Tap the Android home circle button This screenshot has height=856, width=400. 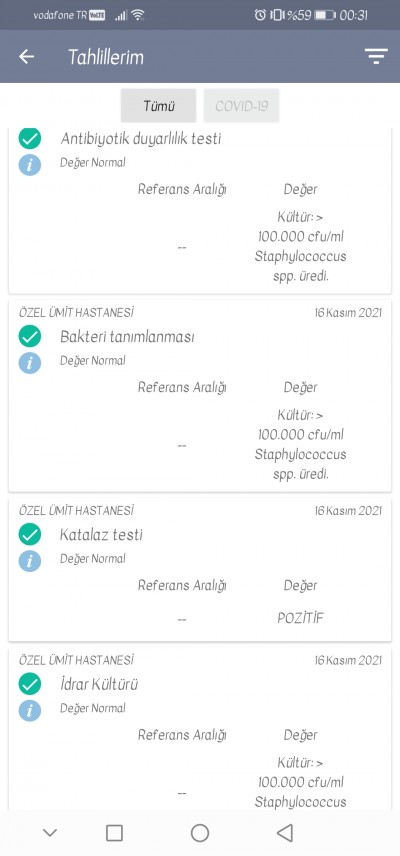200,833
